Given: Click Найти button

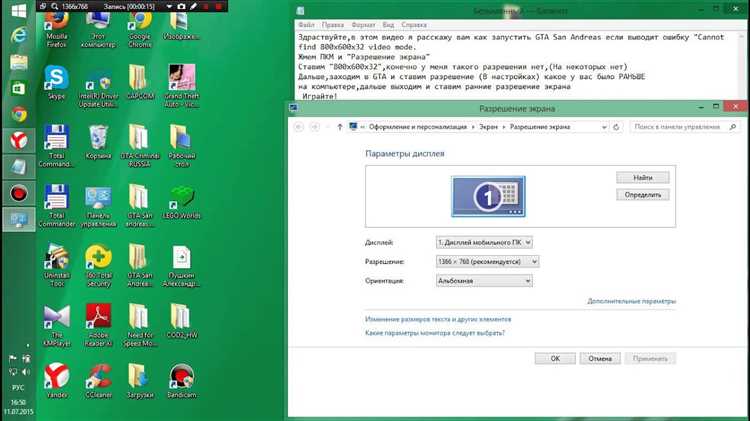Looking at the screenshot, I should [x=642, y=177].
